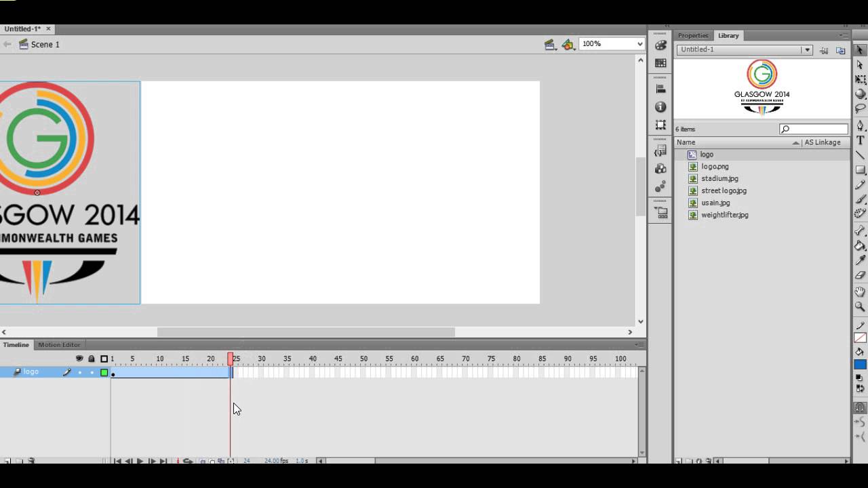The height and width of the screenshot is (488, 868).
Task: Open the Color panel palette icon
Action: pos(660,45)
